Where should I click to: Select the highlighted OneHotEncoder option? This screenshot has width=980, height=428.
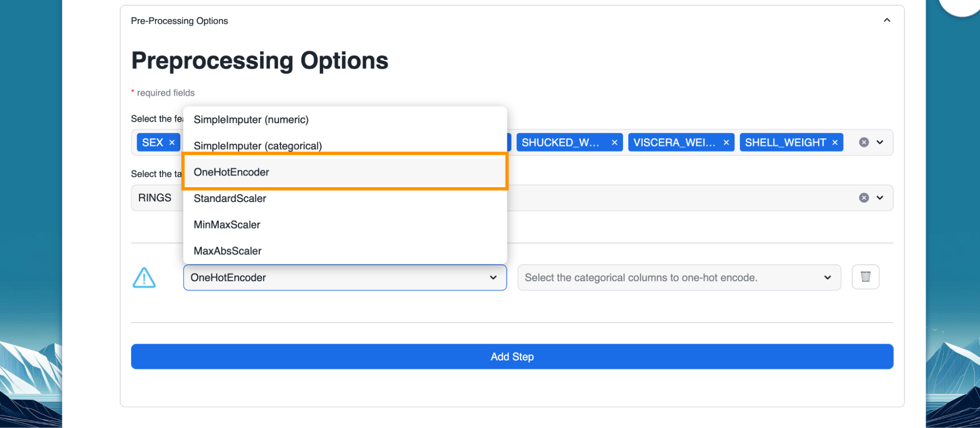231,172
